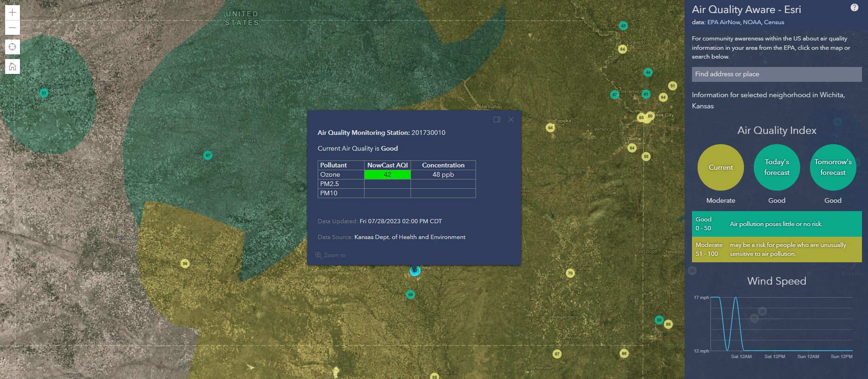Select station marker 64 at St Joseph
This screenshot has height=379, width=868.
[x=623, y=49]
